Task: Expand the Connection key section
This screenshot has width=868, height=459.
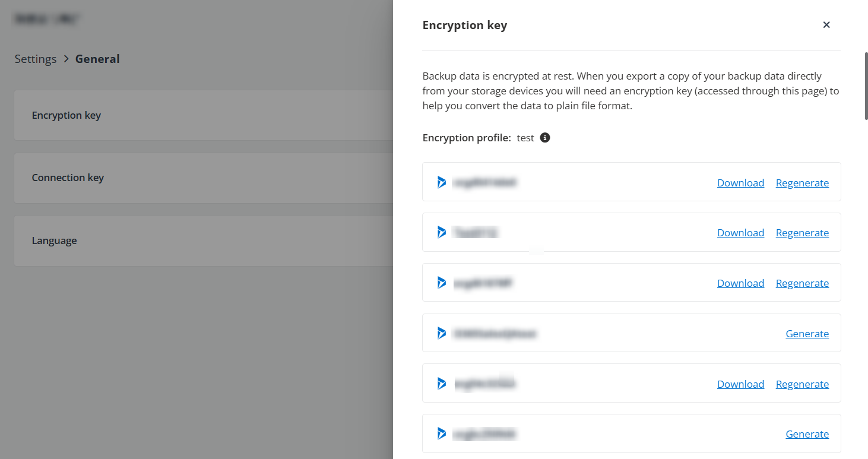Action: [x=68, y=178]
